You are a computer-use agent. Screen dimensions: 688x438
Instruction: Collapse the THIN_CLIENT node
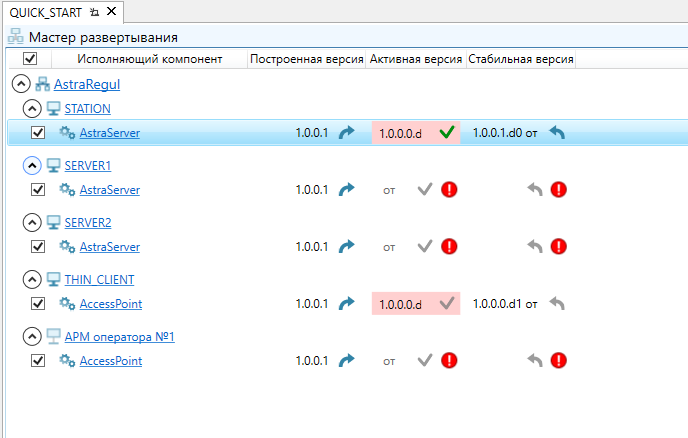31,279
